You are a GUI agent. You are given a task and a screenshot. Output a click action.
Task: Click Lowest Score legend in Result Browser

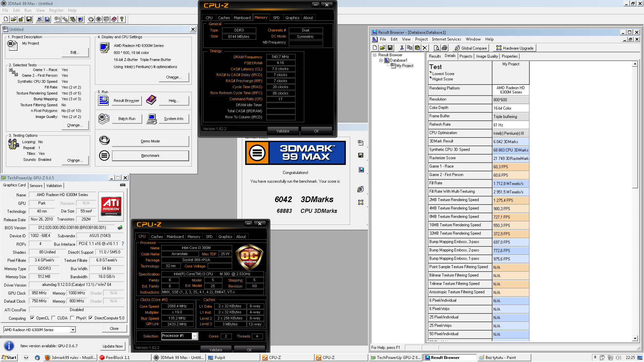tap(443, 74)
